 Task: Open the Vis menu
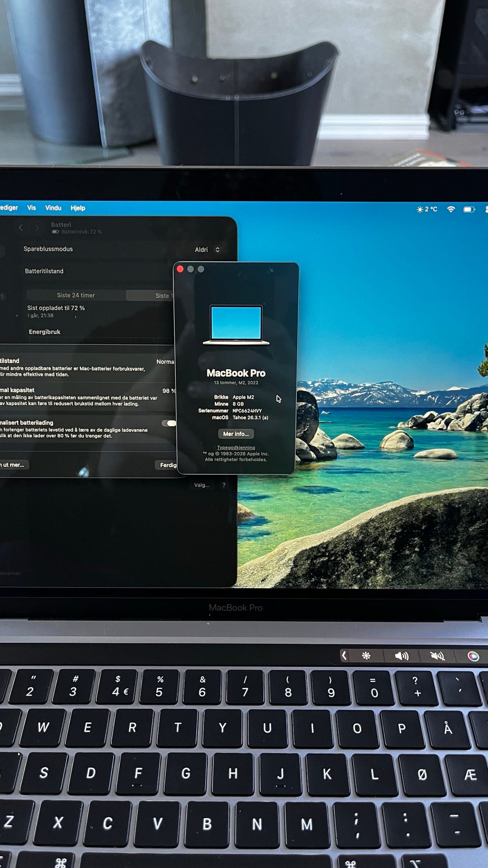coord(32,208)
